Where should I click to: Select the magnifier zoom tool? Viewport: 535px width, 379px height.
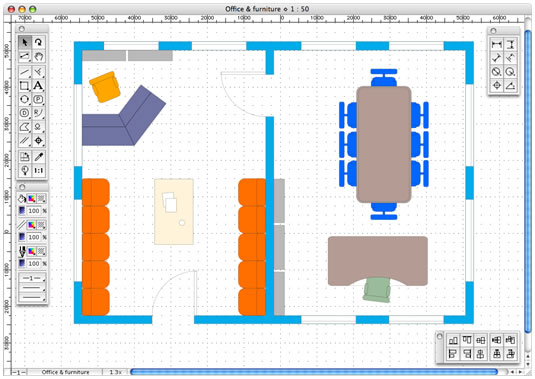25,170
